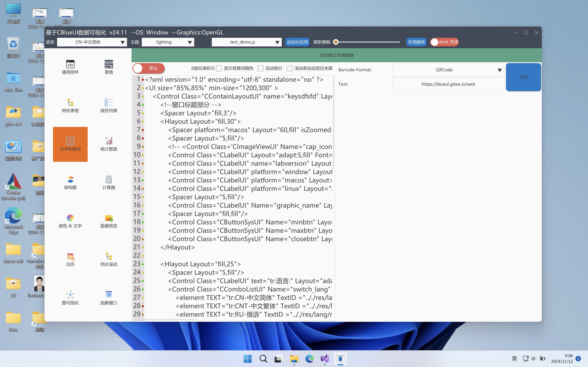The image size is (588, 367).
Task: Toggle the 停止 switch in the editor
Action: (x=149, y=68)
